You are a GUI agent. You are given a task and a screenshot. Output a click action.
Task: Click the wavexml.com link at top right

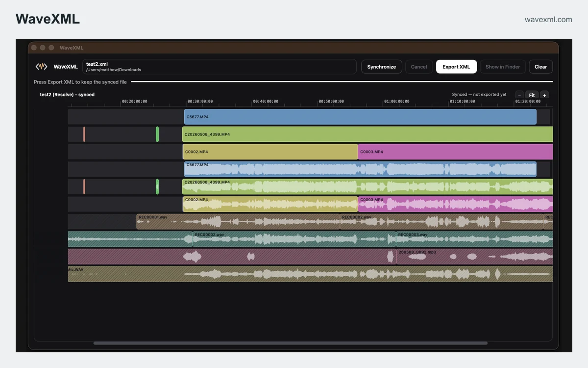click(x=548, y=20)
